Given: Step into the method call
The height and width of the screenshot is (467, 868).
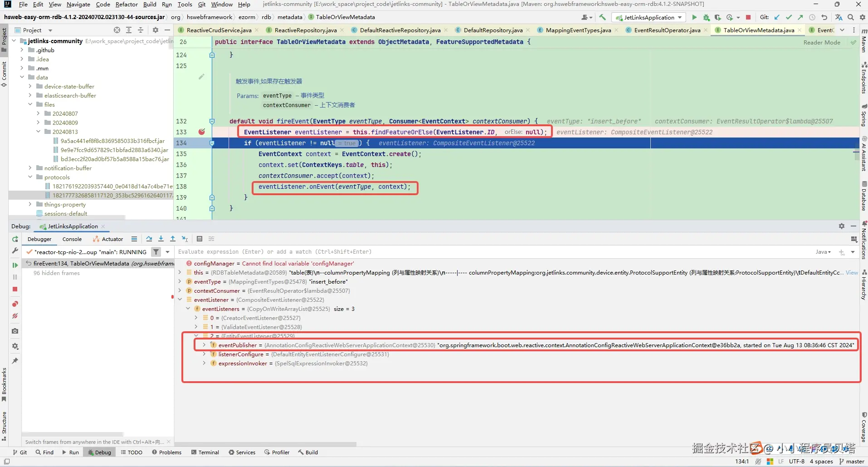Looking at the screenshot, I should [x=161, y=239].
